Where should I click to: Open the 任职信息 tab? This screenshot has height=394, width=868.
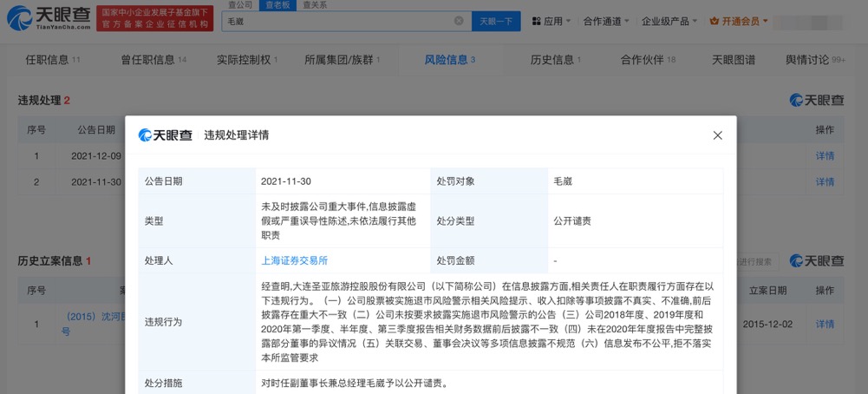point(53,60)
